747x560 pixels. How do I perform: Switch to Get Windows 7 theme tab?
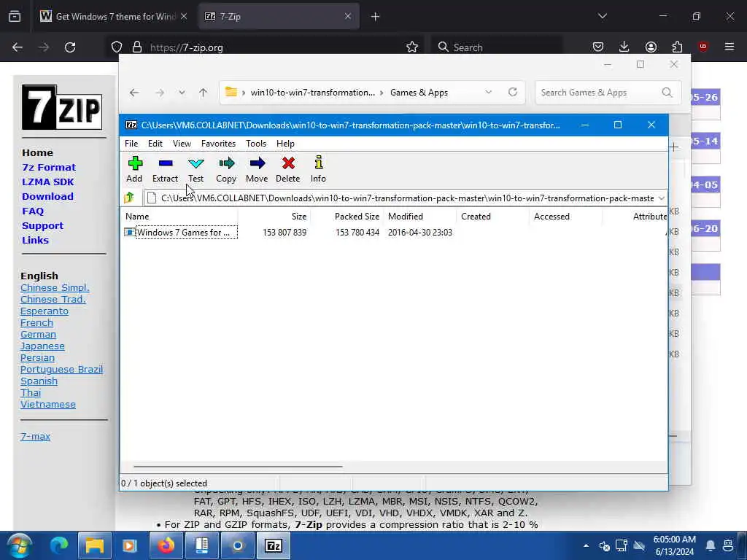(113, 17)
